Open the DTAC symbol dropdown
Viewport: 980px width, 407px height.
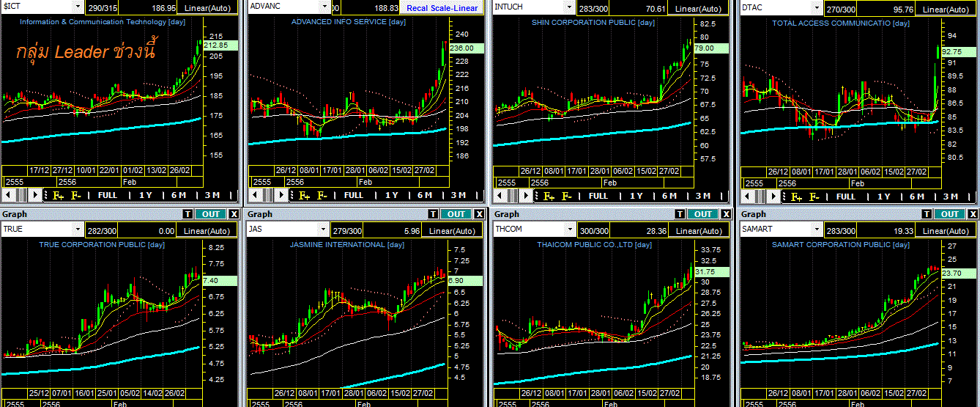817,7
